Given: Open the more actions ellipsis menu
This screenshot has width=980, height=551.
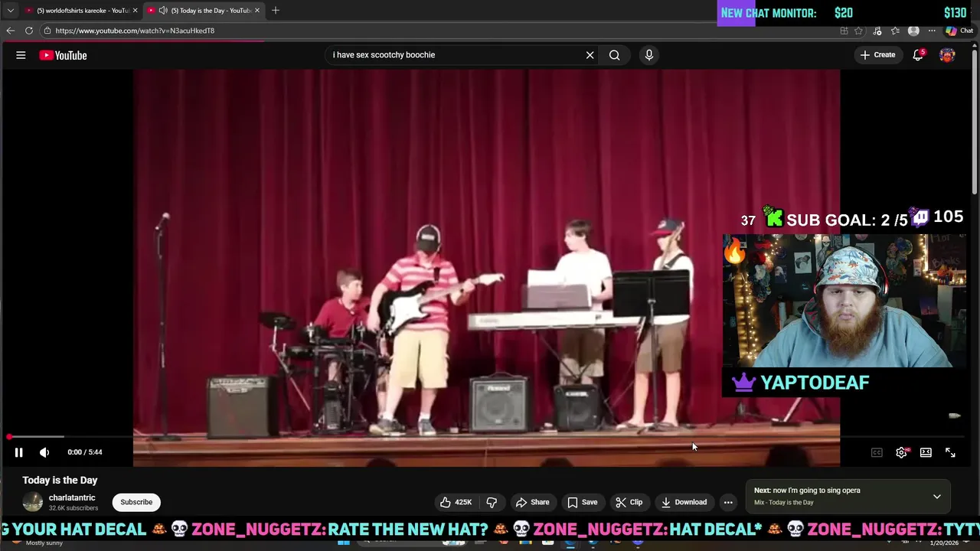Looking at the screenshot, I should tap(728, 502).
